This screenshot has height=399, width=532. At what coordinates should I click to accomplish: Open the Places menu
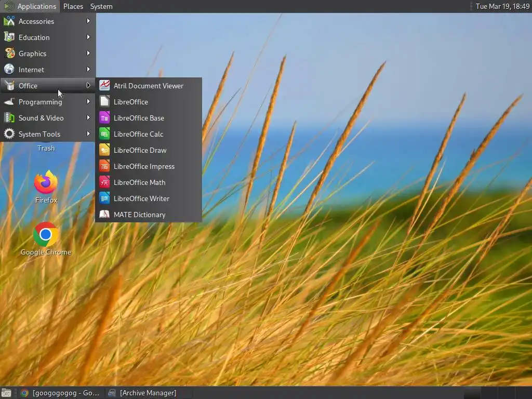[x=73, y=6]
